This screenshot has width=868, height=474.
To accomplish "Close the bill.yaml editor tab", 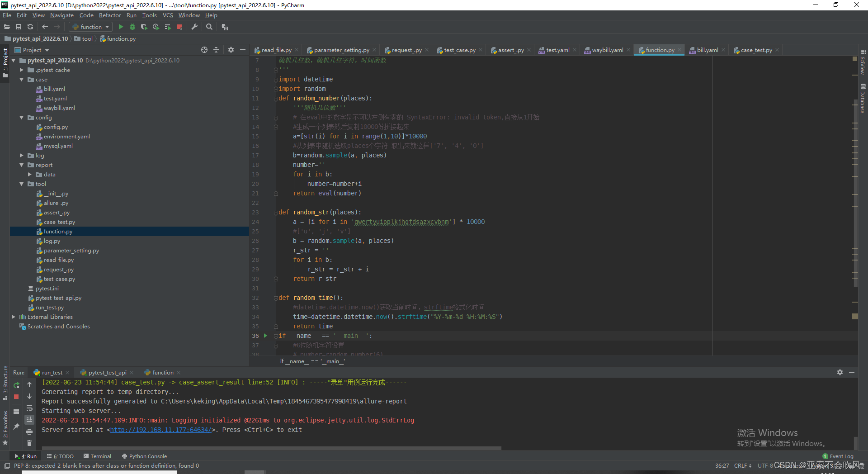I will [x=723, y=50].
